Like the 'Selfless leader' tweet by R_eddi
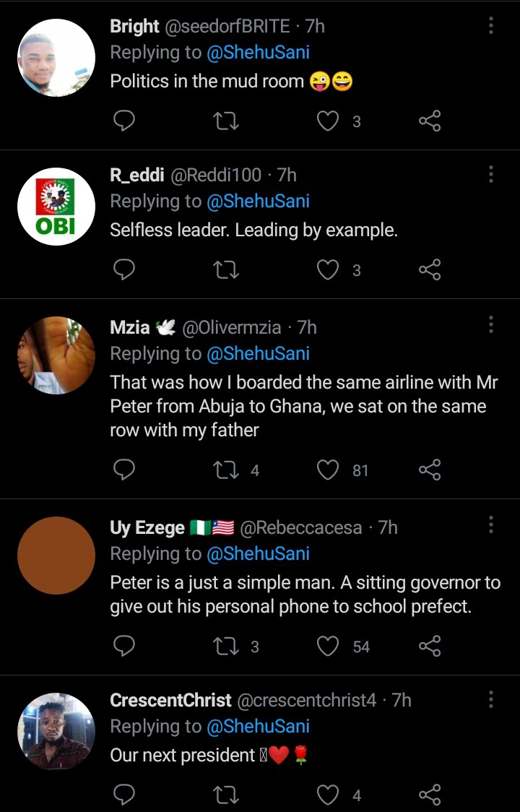This screenshot has width=520, height=812. coord(329,270)
